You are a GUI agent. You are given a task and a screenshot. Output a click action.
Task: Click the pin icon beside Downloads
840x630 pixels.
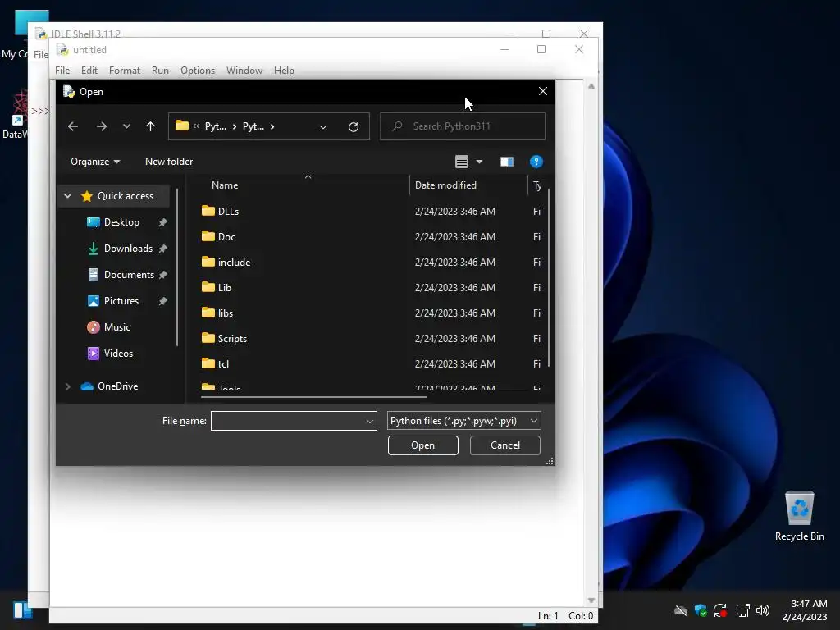click(x=163, y=249)
